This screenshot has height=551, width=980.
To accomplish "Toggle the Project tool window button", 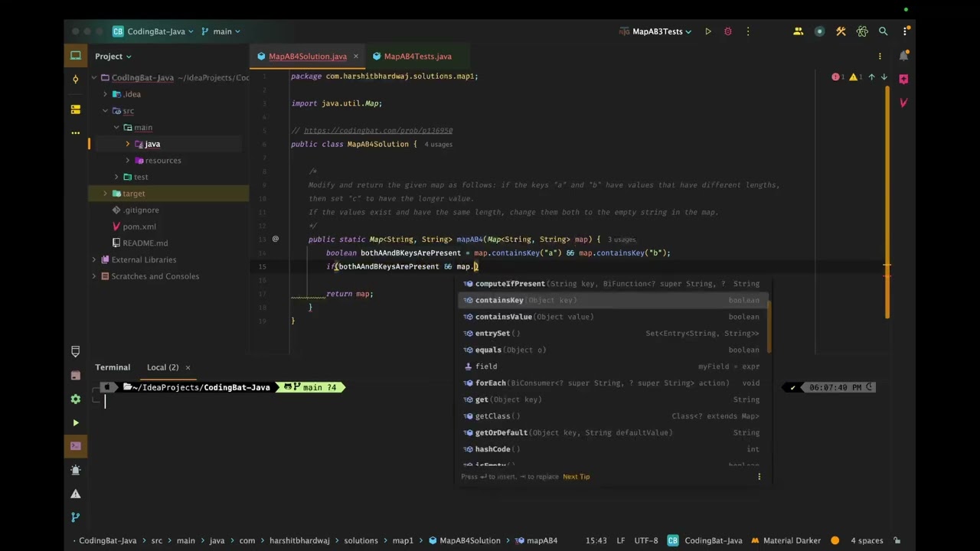I will tap(75, 56).
